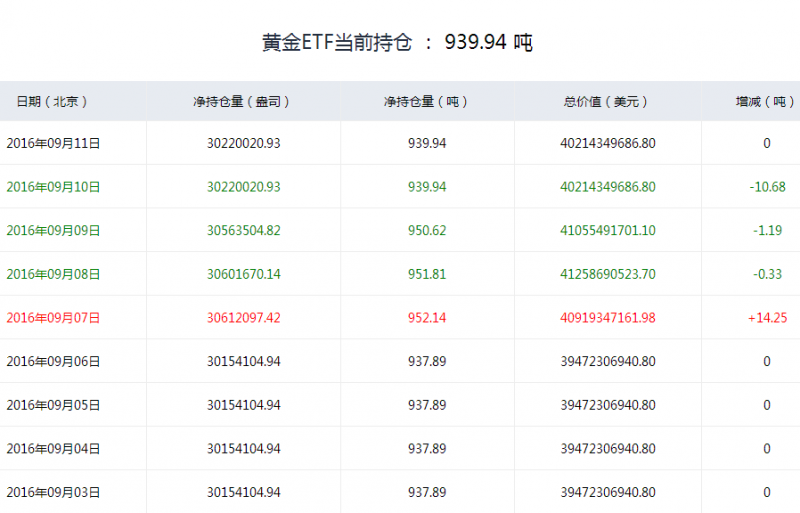Click green tonnes value 939.94 in 09月10日 row
800x513 pixels.
(x=427, y=187)
